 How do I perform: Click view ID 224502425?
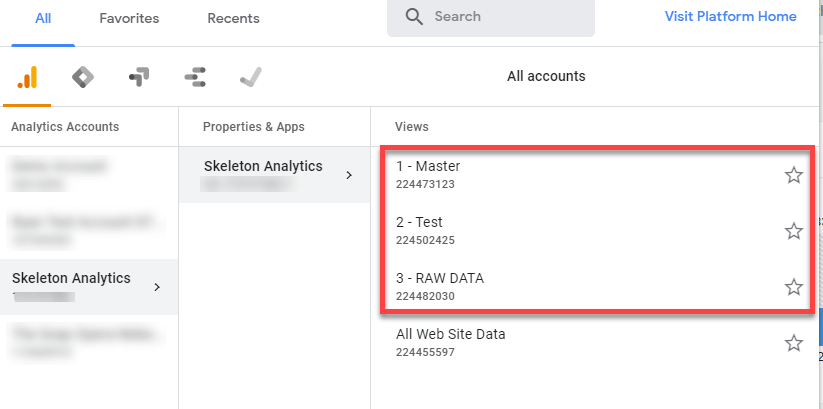[425, 240]
